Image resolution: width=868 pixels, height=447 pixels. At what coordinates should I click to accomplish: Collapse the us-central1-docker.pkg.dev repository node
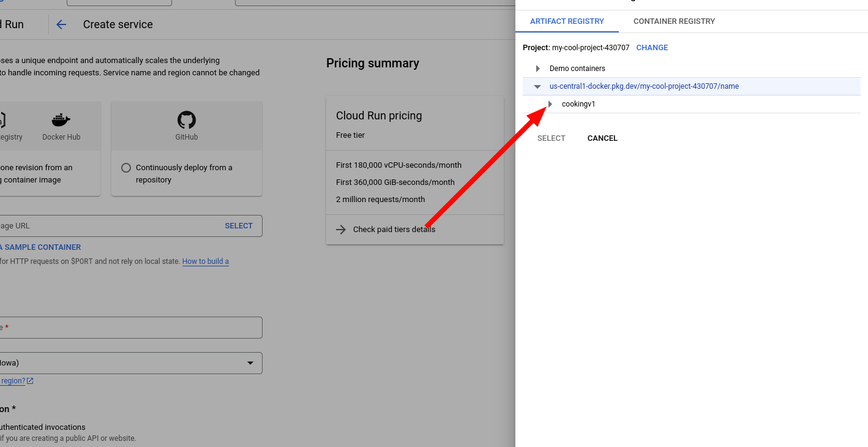pyautogui.click(x=537, y=86)
